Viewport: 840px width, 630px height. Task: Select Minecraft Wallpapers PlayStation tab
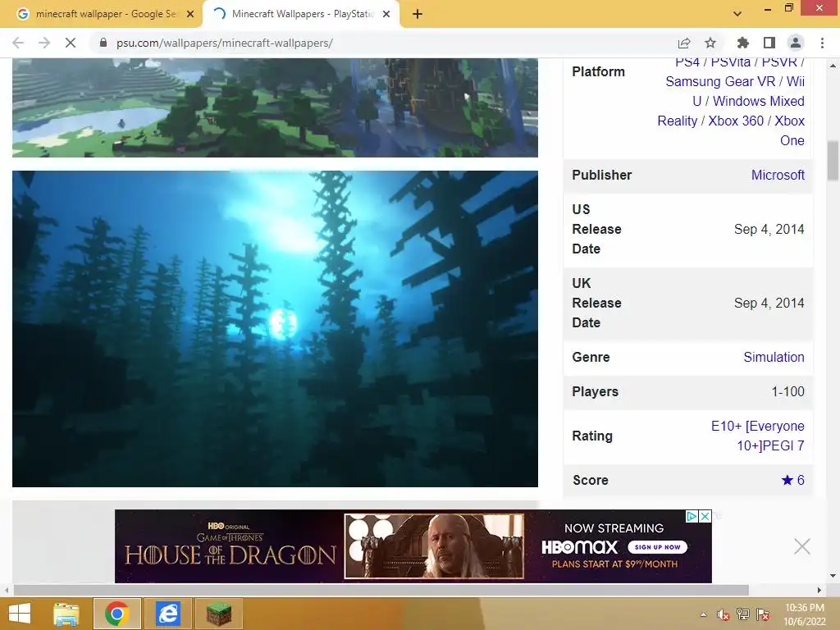tap(301, 14)
